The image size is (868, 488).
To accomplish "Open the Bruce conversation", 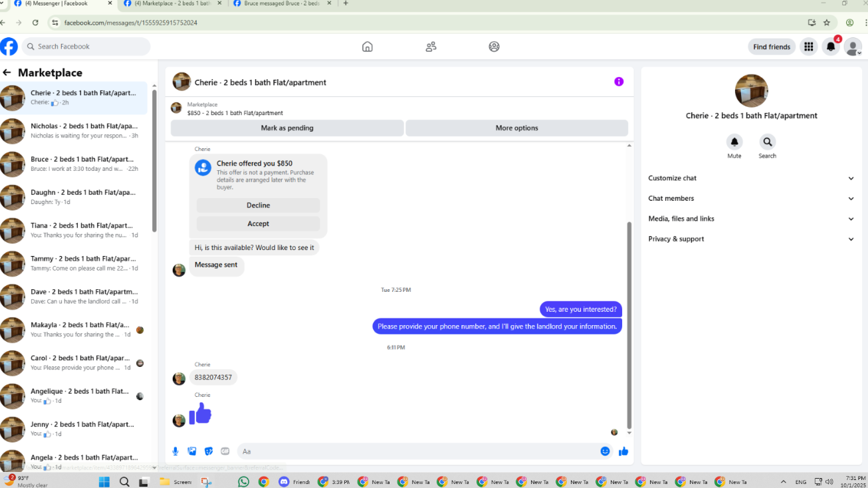I will click(x=74, y=164).
